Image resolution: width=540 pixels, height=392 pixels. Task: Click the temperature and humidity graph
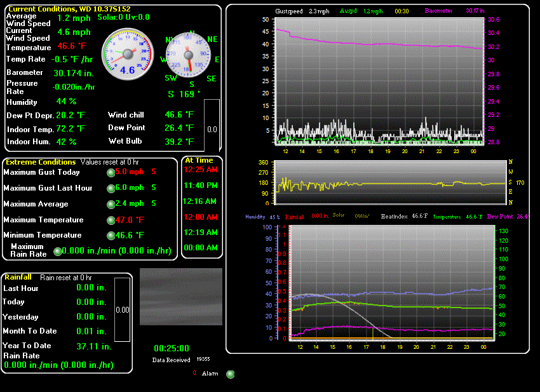390,281
